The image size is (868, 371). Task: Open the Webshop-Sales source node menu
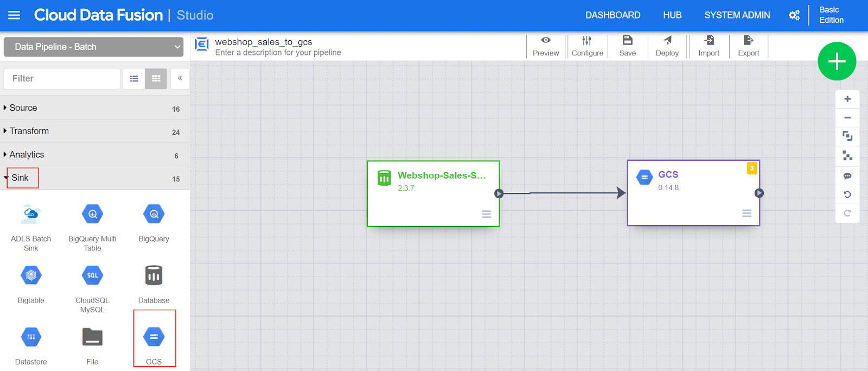click(487, 214)
